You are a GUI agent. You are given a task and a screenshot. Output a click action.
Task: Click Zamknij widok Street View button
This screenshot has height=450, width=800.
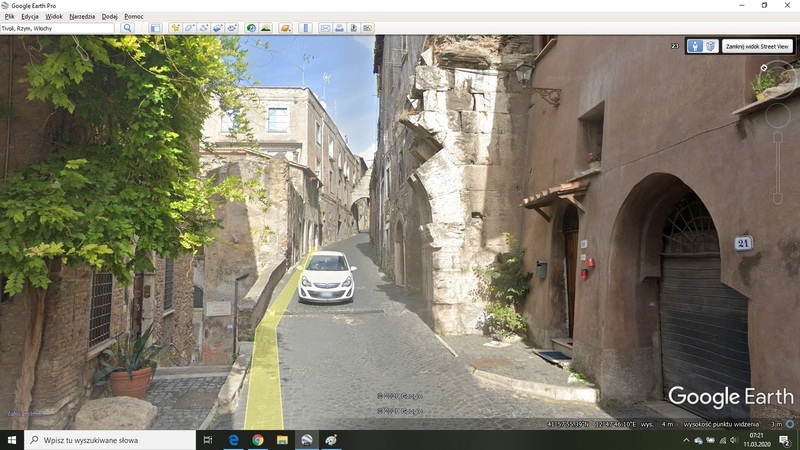pyautogui.click(x=757, y=46)
